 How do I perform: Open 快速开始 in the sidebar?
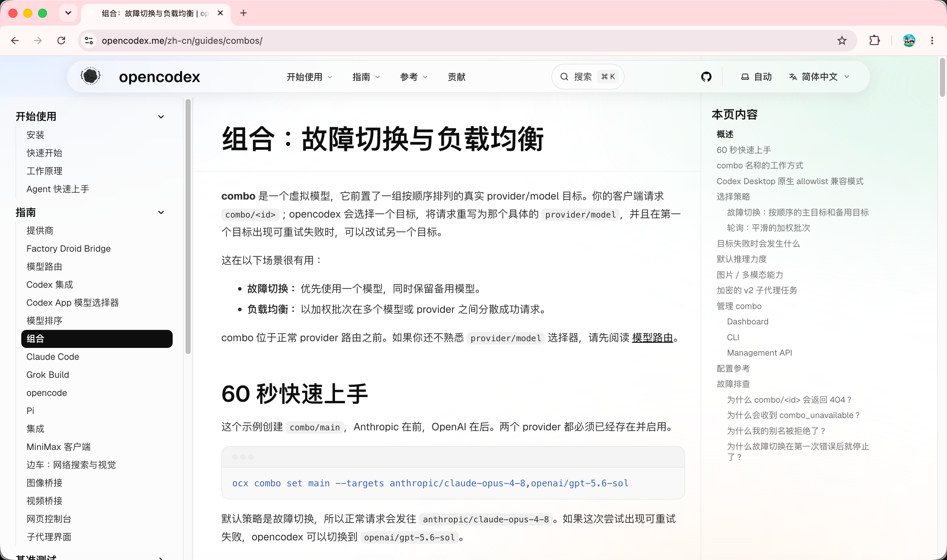coord(44,153)
